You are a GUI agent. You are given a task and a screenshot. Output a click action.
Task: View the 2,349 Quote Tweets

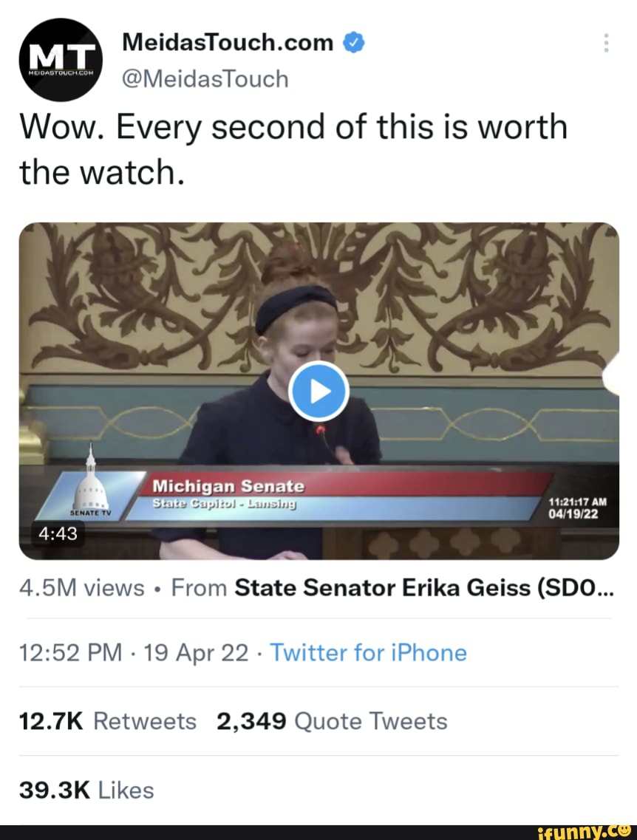point(332,721)
